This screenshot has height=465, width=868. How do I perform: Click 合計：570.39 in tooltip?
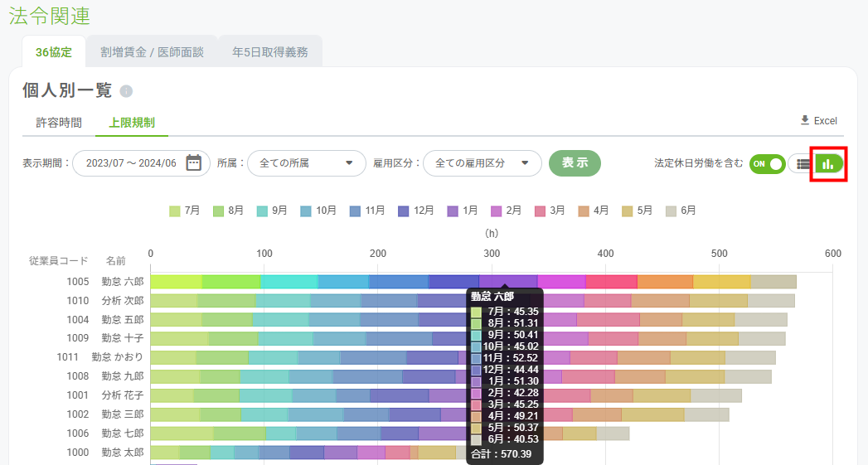point(501,454)
